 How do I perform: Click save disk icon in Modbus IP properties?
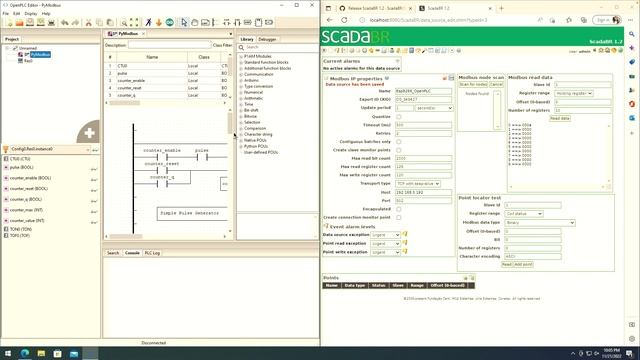tap(451, 78)
